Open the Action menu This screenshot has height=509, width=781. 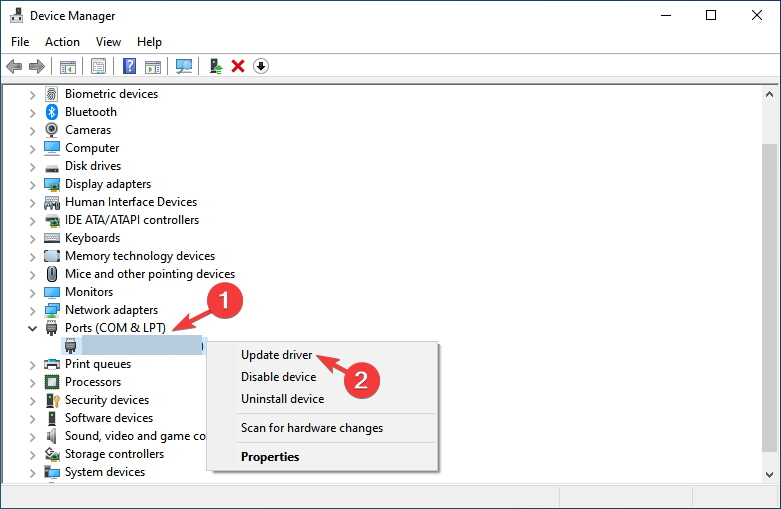[62, 42]
